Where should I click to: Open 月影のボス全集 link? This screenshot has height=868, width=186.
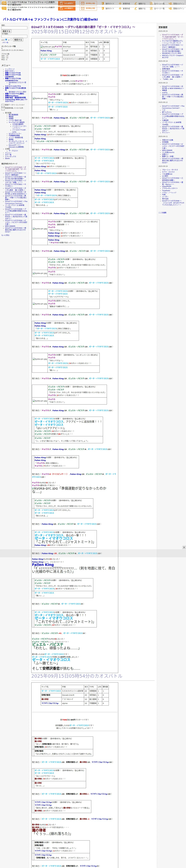point(167,140)
